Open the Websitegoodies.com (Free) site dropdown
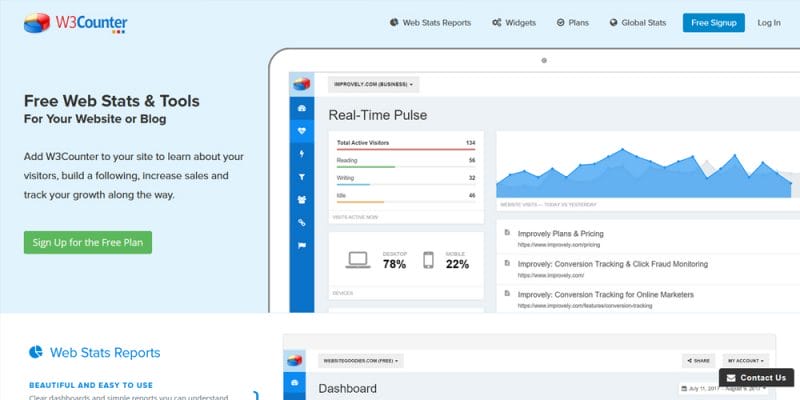 pyautogui.click(x=361, y=361)
